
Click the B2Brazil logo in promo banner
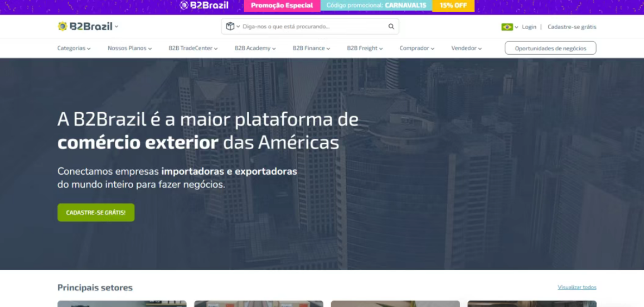pyautogui.click(x=204, y=6)
